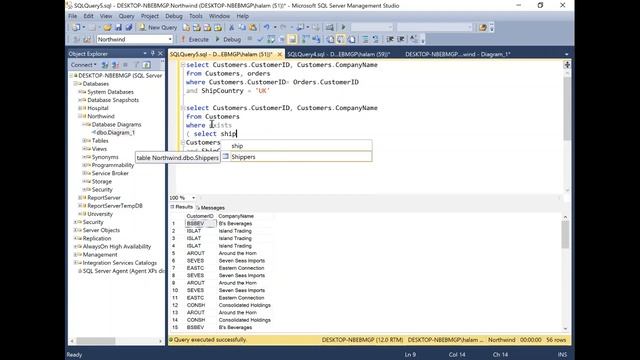
Task: Switch to the Messages tab
Action: [210, 207]
